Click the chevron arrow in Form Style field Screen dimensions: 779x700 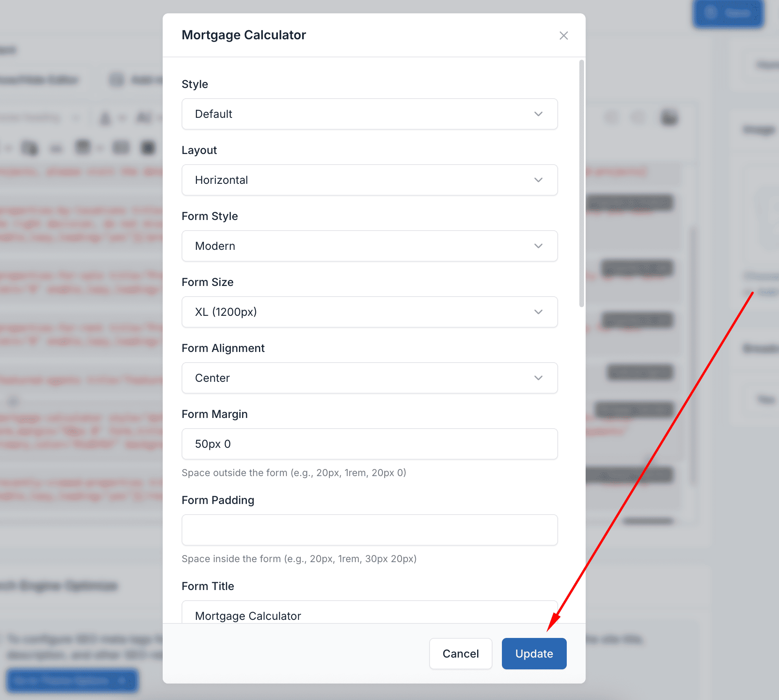[538, 246]
